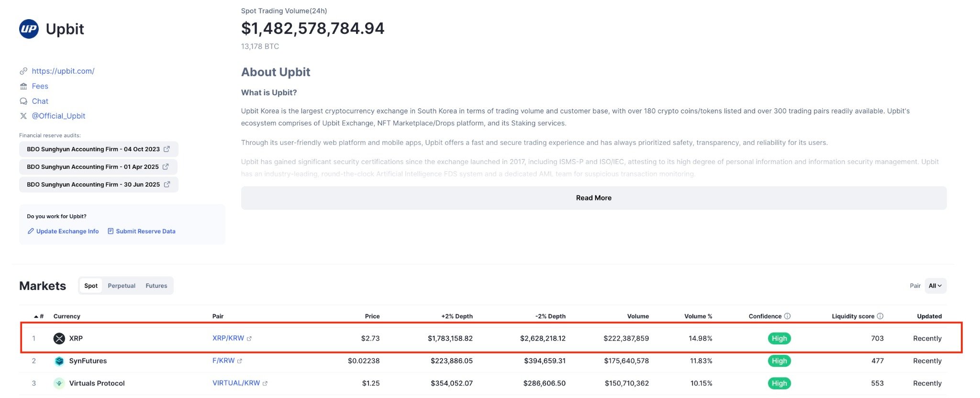Click the Read More button
This screenshot has height=398, width=980.
[594, 198]
